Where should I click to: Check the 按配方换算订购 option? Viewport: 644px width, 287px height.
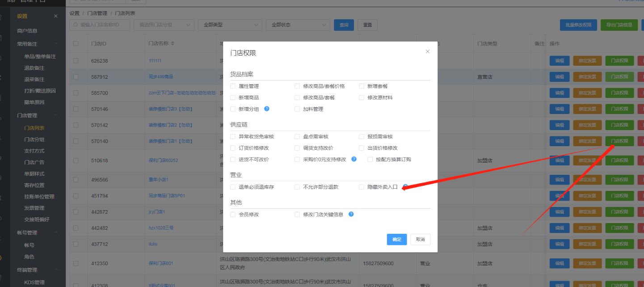point(370,159)
